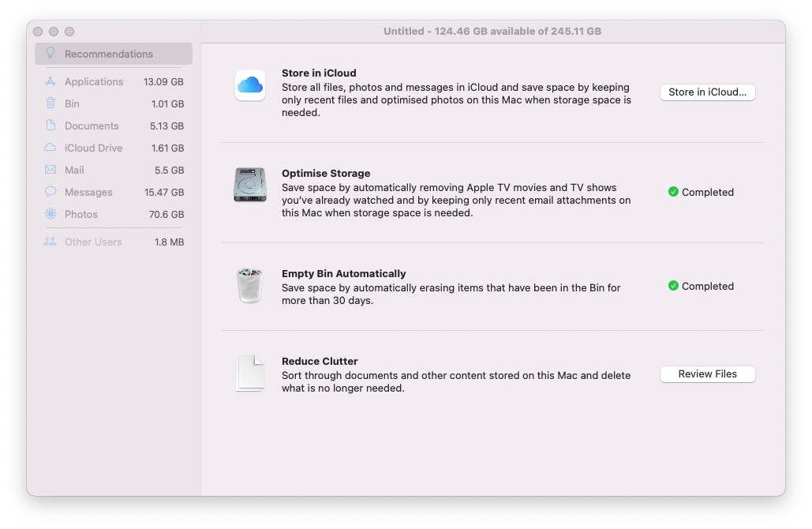Click the Mail envelope sidebar icon
This screenshot has height=529, width=812.
click(51, 170)
